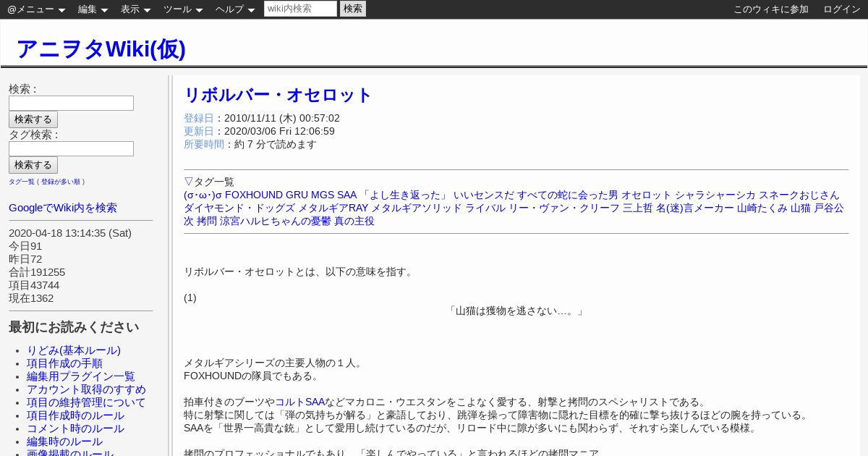Click the リー・ヴァン・クリーフ tag
The height and width of the screenshot is (456, 868).
click(x=563, y=208)
